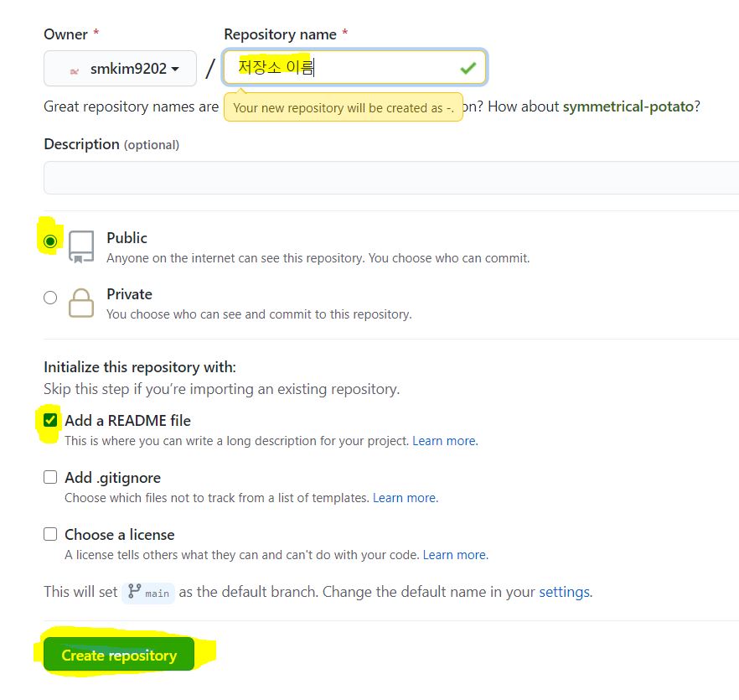Open Learn more link for license

coord(455,555)
